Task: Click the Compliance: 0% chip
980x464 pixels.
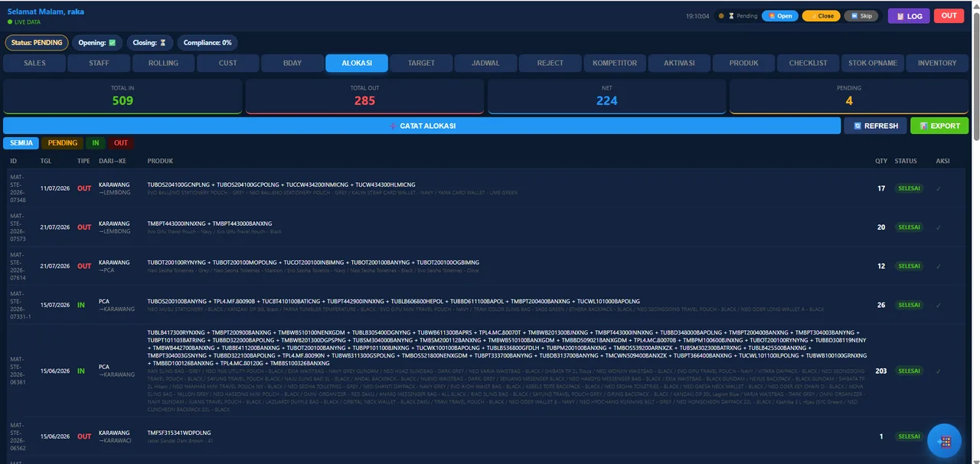Action: click(x=207, y=43)
